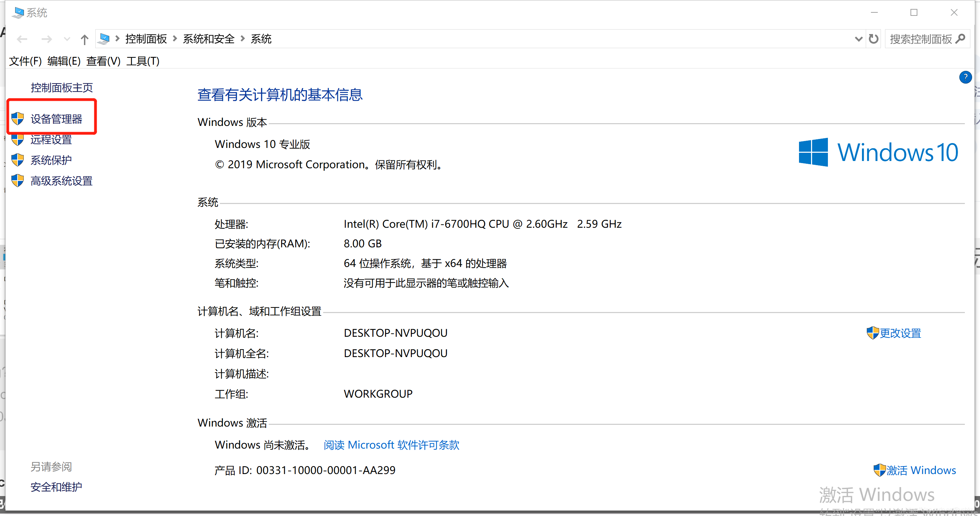
Task: Click computer name value DESKTOP-NVPUQOU
Action: 395,333
